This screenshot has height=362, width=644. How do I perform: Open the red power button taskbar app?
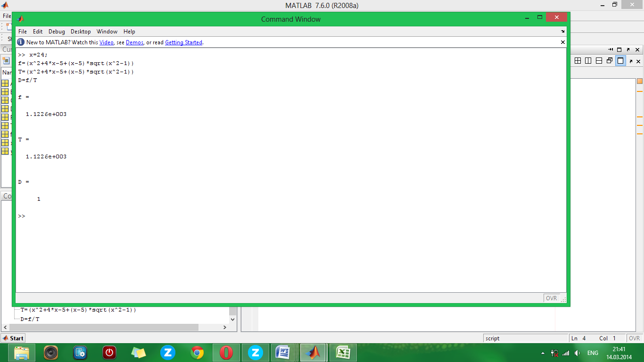coord(109,353)
